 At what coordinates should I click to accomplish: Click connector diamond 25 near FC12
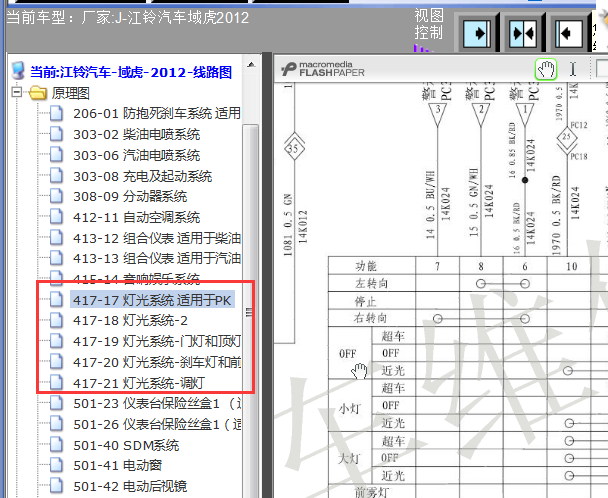point(567,137)
